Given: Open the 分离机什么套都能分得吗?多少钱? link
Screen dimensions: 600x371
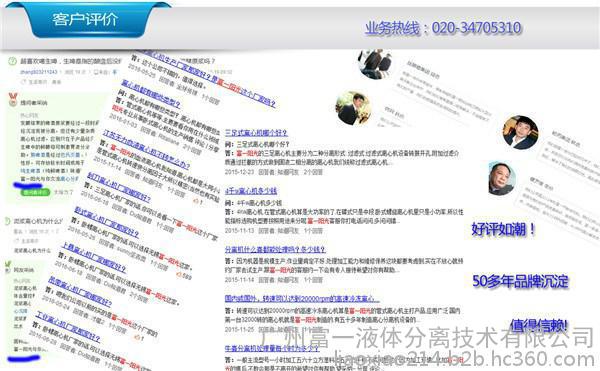Looking at the screenshot, I should [275, 249].
